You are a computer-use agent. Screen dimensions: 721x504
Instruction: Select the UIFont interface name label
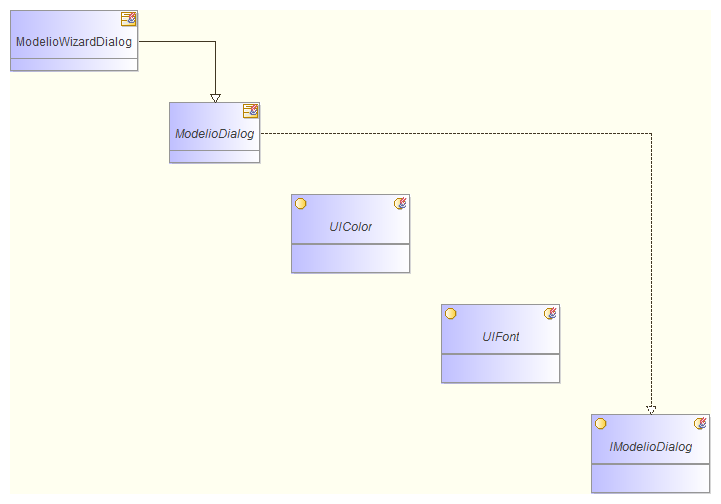tap(500, 337)
